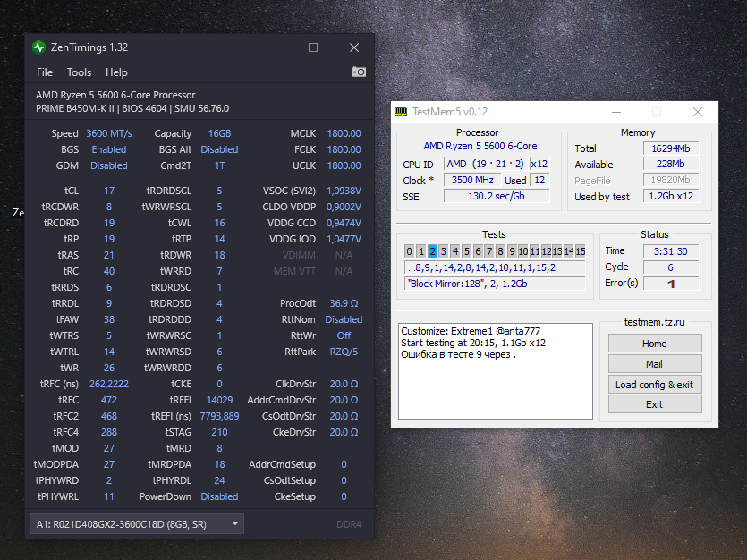Click the tRFC (ns) 262,2222 value
The width and height of the screenshot is (747, 560).
click(x=109, y=384)
